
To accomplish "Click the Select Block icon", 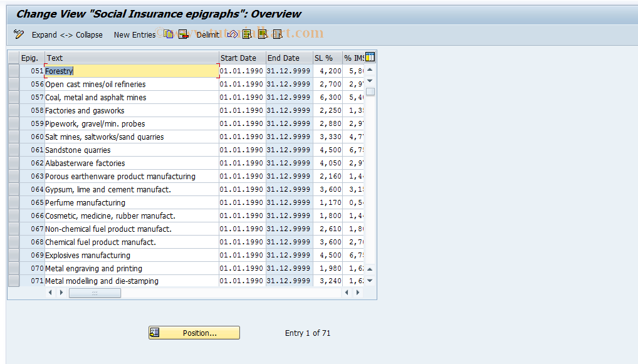I will (x=263, y=34).
